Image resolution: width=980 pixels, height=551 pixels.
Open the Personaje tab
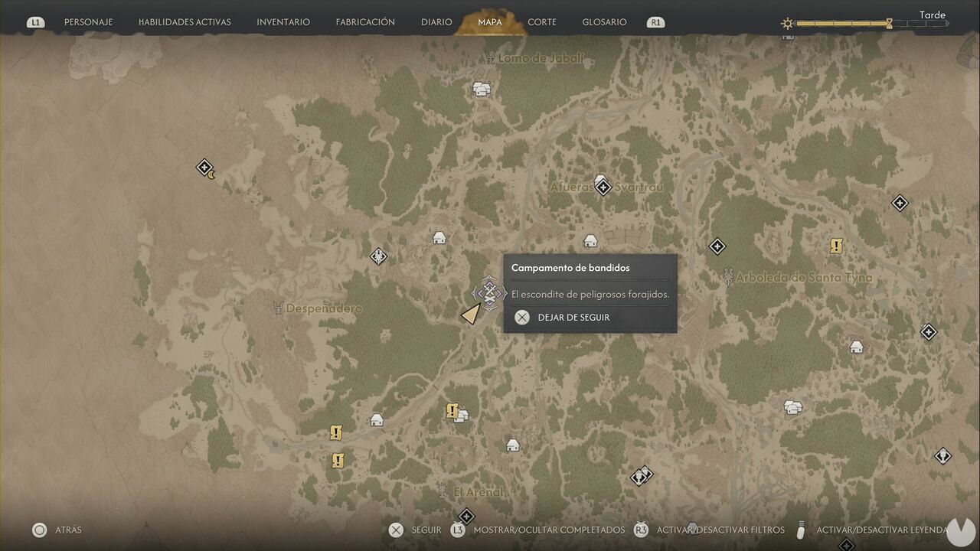coord(88,22)
